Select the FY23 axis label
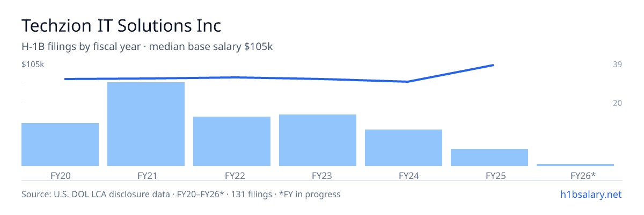 click(x=318, y=175)
